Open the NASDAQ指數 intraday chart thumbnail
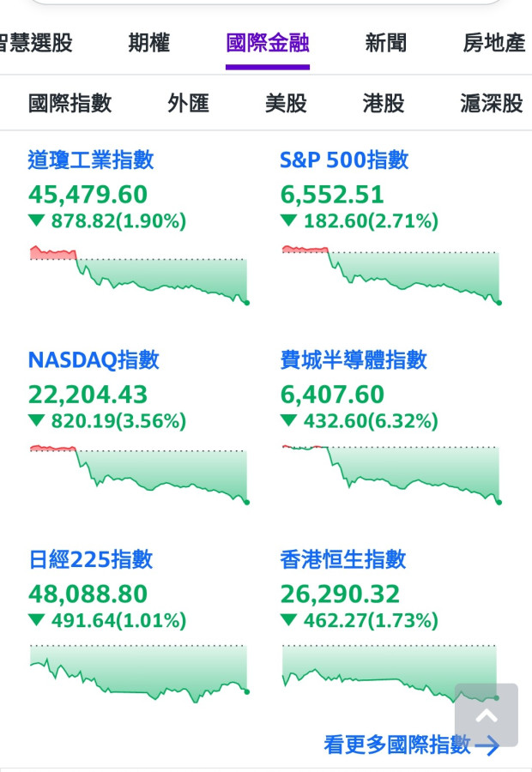This screenshot has height=772, width=532. pos(139,473)
